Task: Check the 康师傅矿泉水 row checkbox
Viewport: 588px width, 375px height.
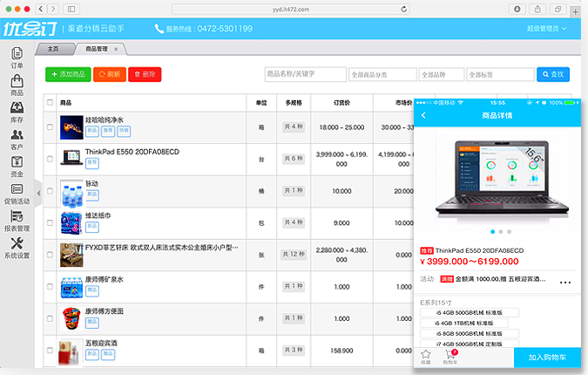Action: [50, 286]
